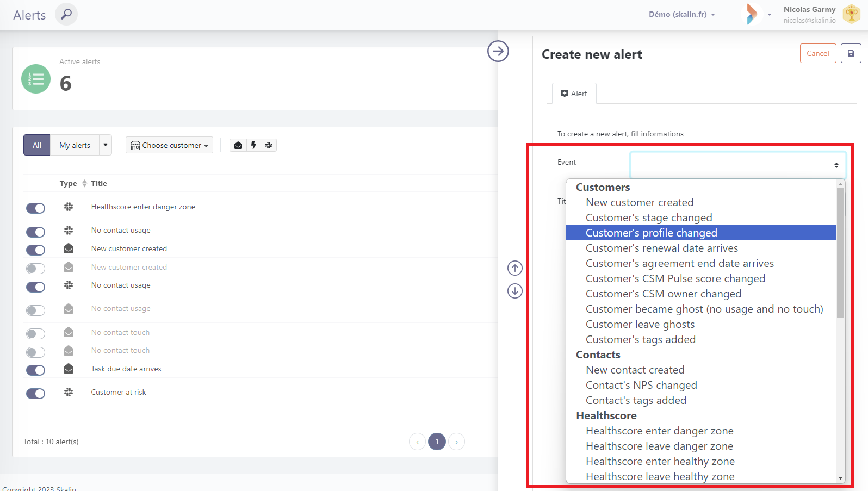Filter alerts by Slack icon

tap(269, 145)
